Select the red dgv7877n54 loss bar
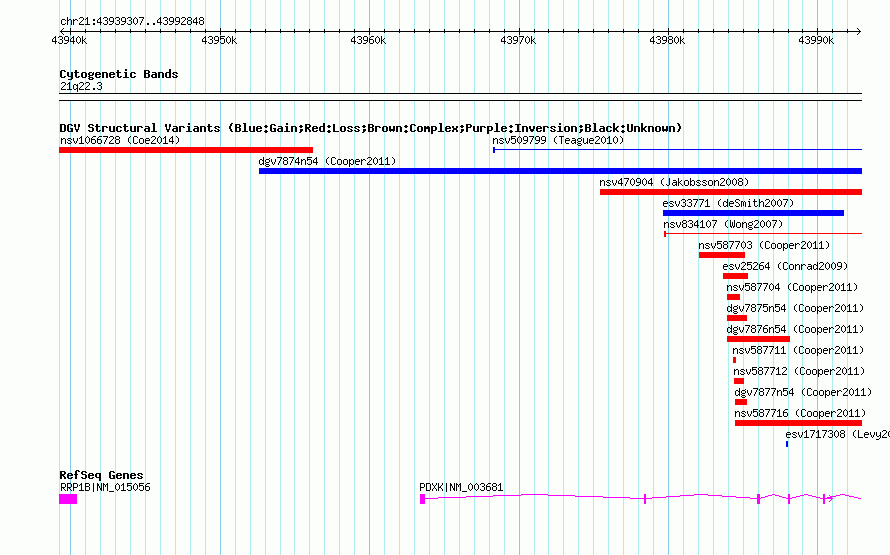The image size is (890, 555). 741,402
